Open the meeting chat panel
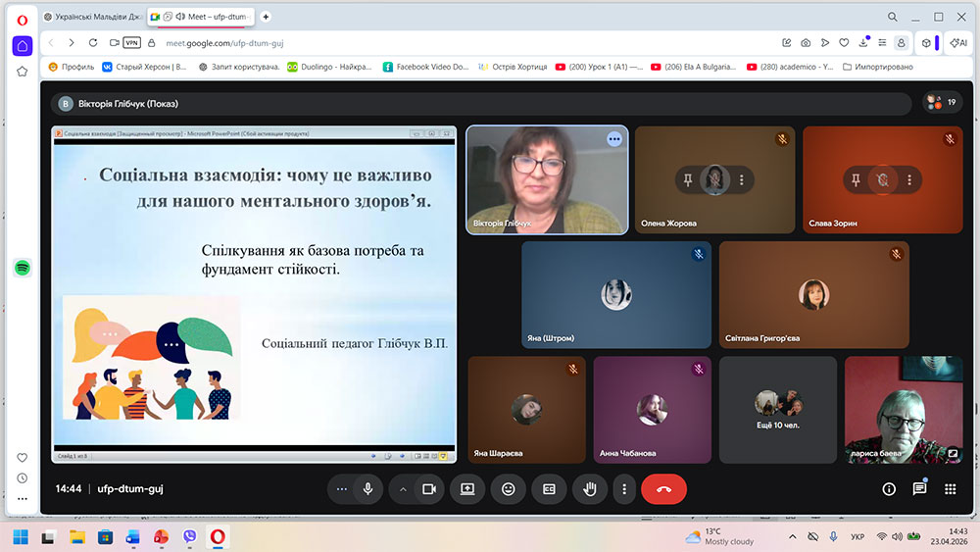Viewport: 980px width, 552px height. [x=919, y=488]
